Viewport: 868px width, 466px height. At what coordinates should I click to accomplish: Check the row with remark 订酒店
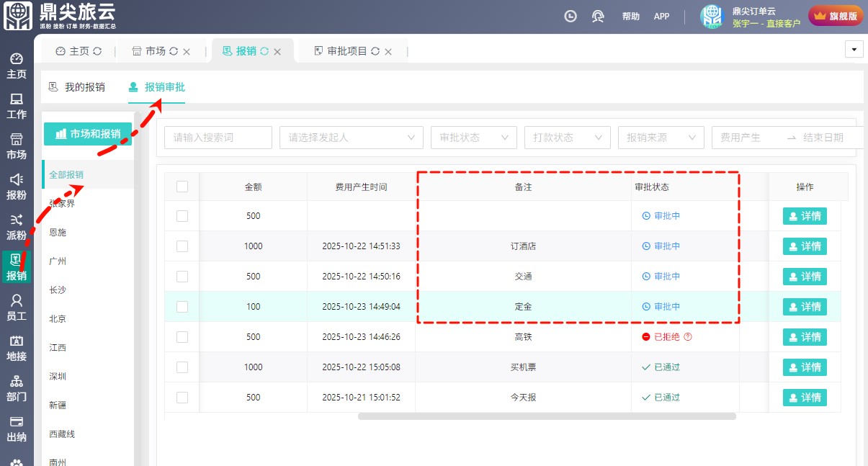(x=182, y=246)
